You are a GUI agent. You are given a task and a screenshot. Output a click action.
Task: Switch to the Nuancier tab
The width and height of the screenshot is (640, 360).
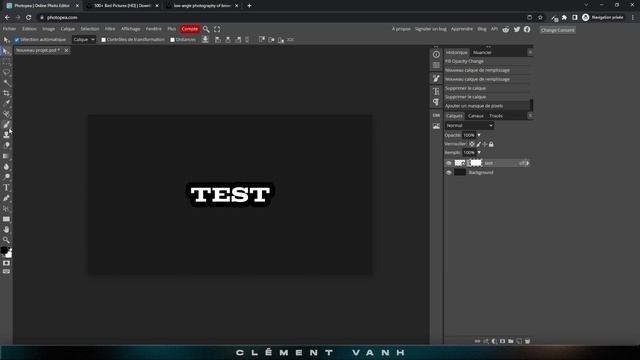coord(482,52)
